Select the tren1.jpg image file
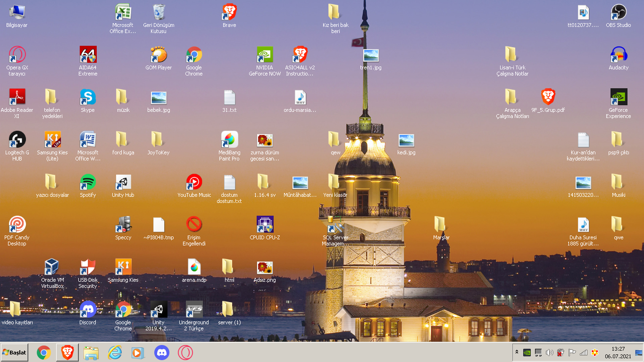Viewport: 644px width, 362px height. (371, 55)
